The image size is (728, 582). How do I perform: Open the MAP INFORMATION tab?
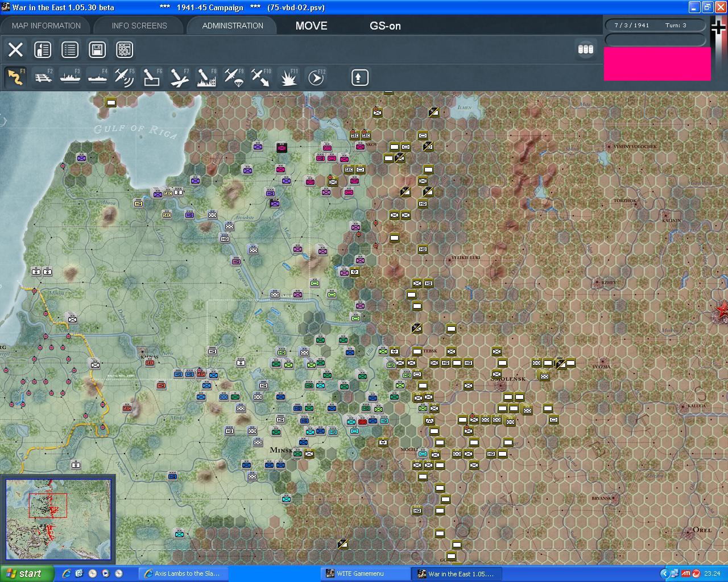pos(46,26)
